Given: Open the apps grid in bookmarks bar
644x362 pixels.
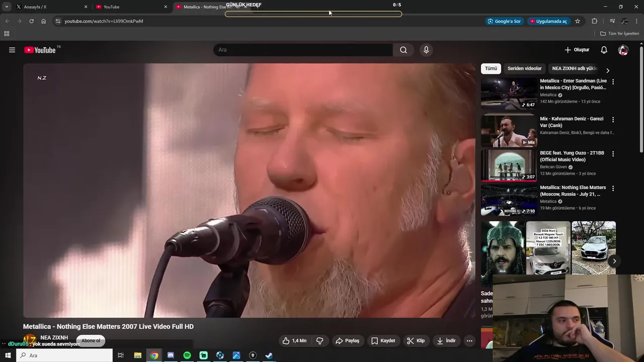Looking at the screenshot, I should click(7, 34).
